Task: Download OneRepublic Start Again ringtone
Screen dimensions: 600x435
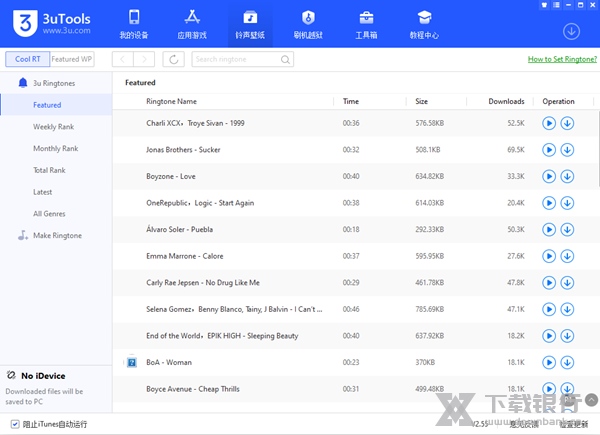Action: [567, 203]
